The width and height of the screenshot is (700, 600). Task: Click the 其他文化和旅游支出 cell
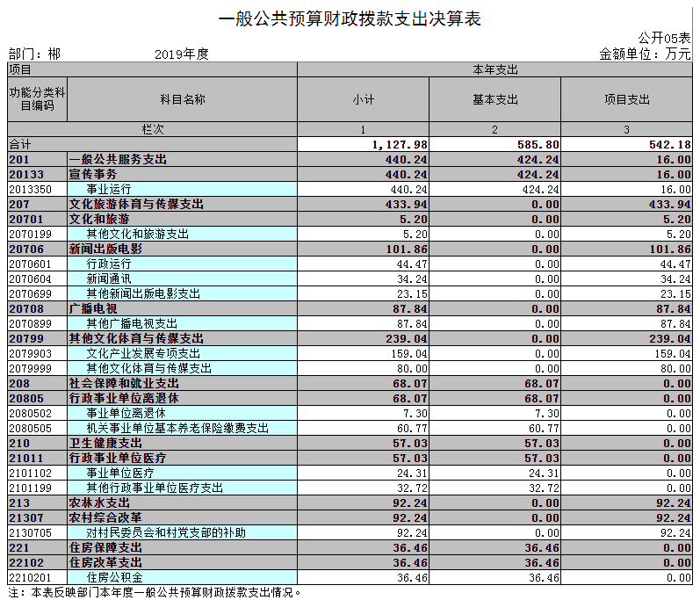182,234
